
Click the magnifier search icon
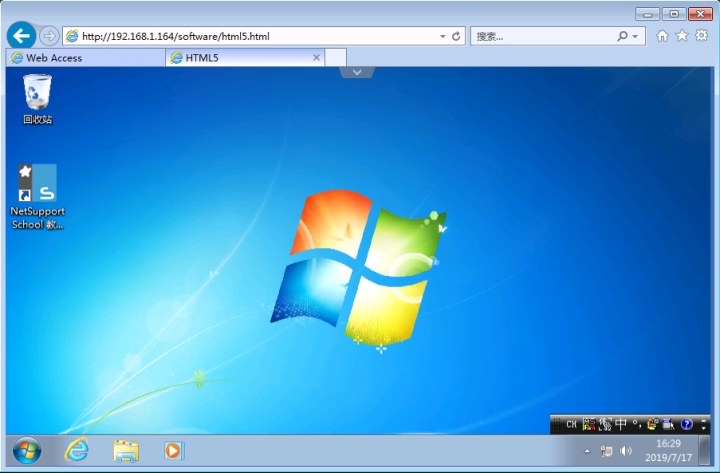pos(622,36)
